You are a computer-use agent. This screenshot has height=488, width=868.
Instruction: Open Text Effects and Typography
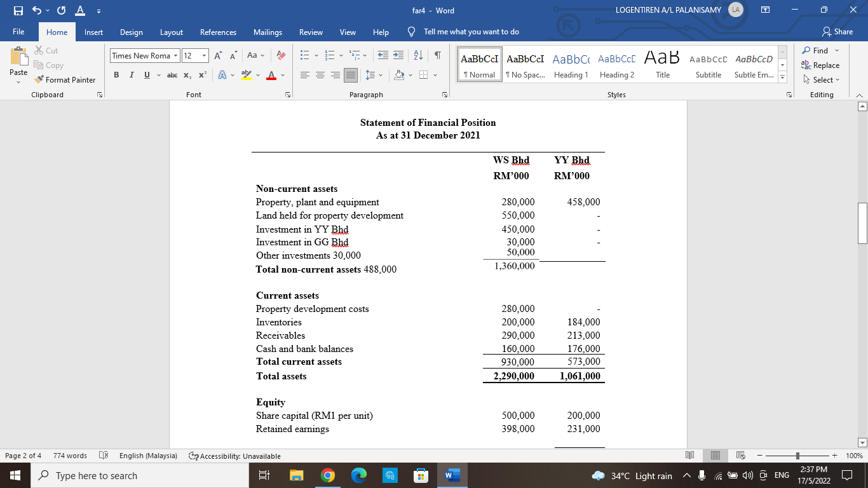223,75
